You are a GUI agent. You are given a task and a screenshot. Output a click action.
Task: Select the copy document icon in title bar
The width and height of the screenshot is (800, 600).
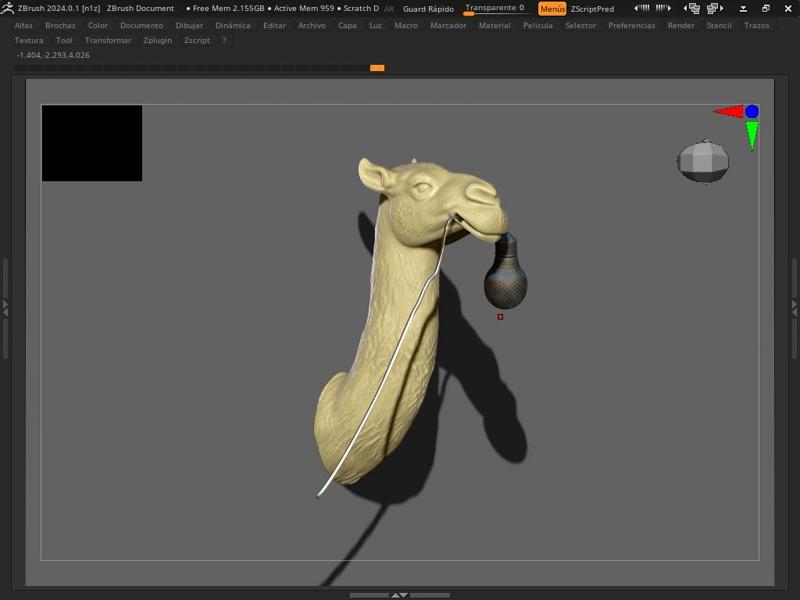point(695,8)
